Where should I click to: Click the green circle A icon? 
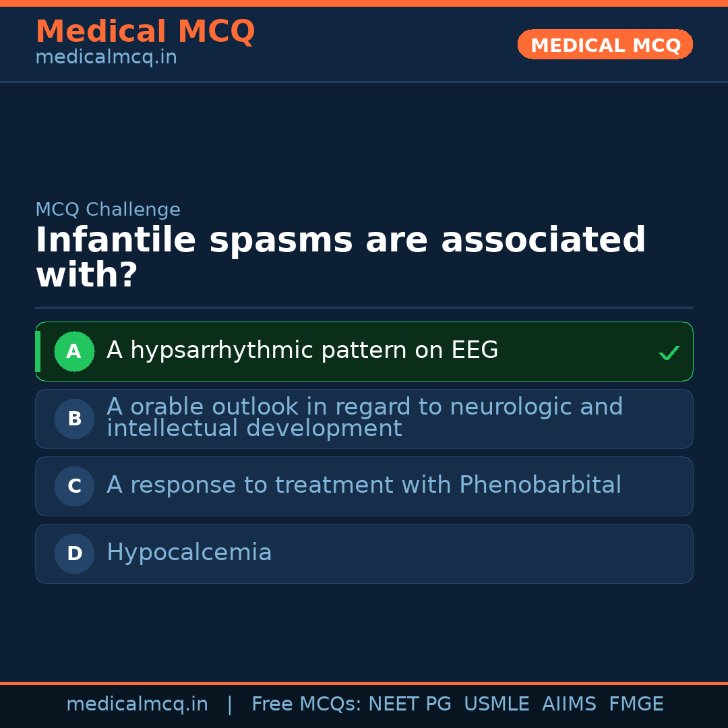coord(74,351)
